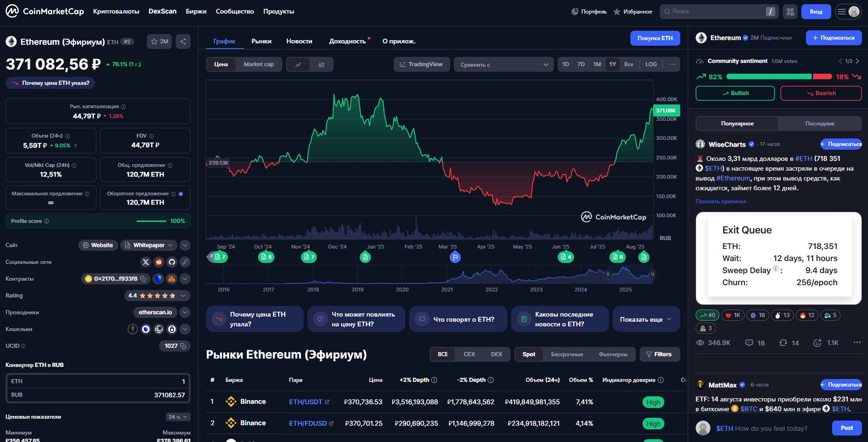Vote Bearish on sentiment
The image size is (868, 442).
(x=821, y=93)
